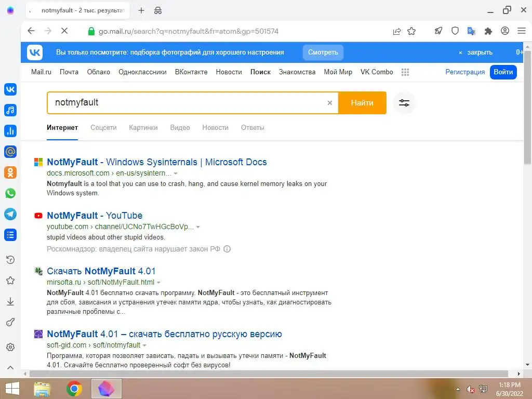Open more Mail.ru services grid
The width and height of the screenshot is (532, 399).
tap(405, 72)
